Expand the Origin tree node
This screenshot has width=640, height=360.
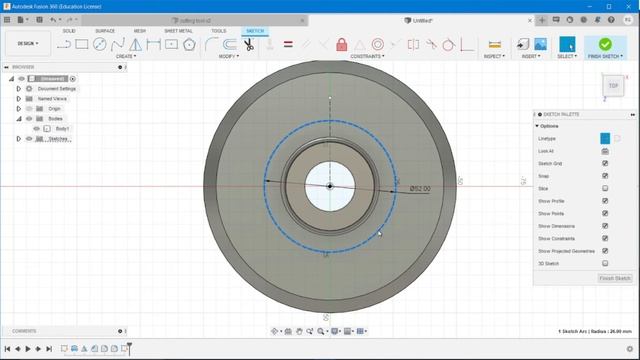click(18, 109)
